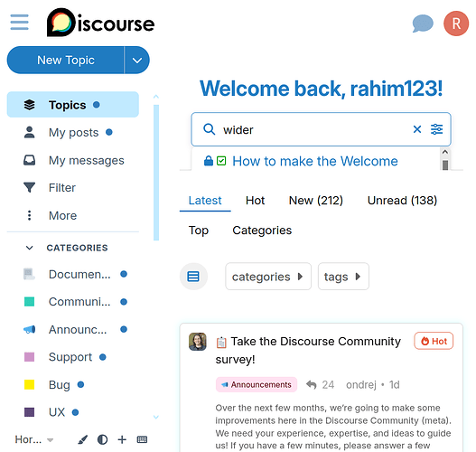476x452 pixels.
Task: Toggle the topic list view layout button
Action: click(x=193, y=277)
